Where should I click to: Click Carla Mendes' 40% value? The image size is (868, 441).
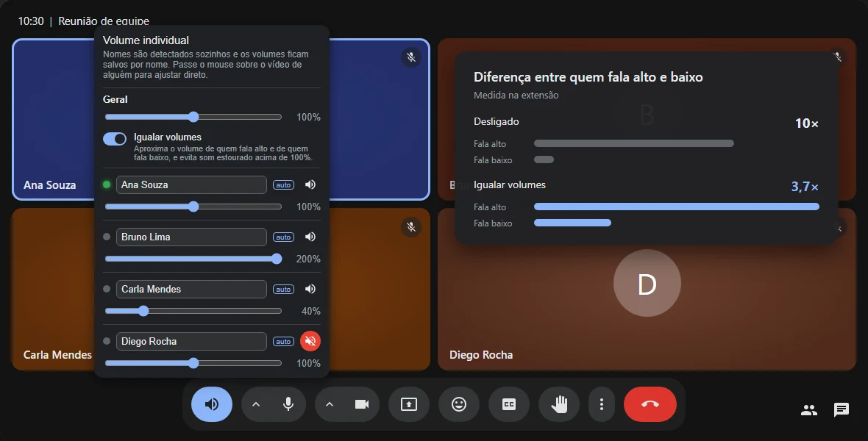coord(311,311)
